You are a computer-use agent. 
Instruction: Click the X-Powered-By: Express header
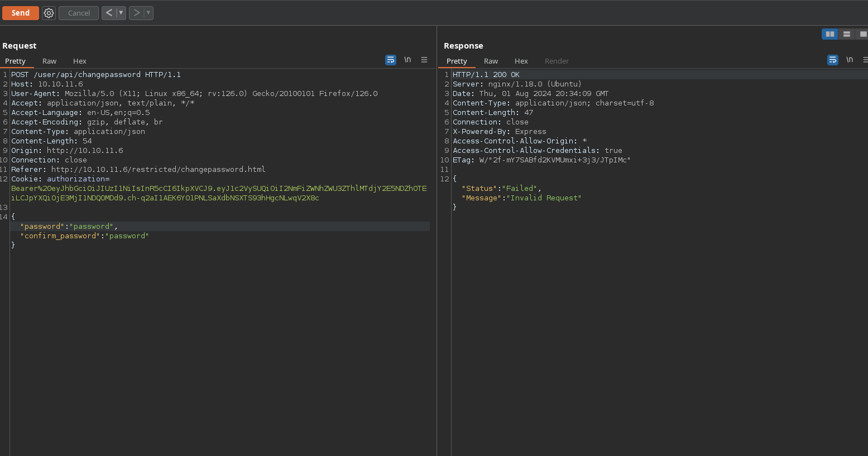tap(500, 132)
